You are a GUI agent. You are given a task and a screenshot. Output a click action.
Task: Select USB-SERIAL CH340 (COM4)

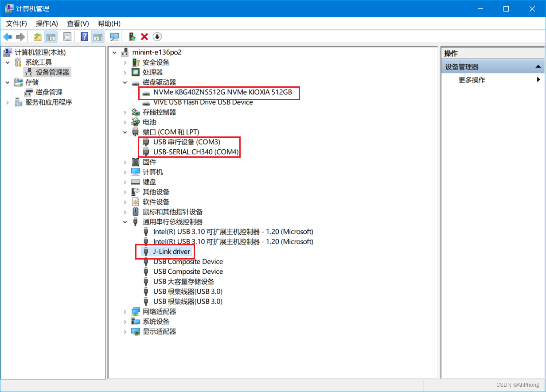click(x=196, y=152)
